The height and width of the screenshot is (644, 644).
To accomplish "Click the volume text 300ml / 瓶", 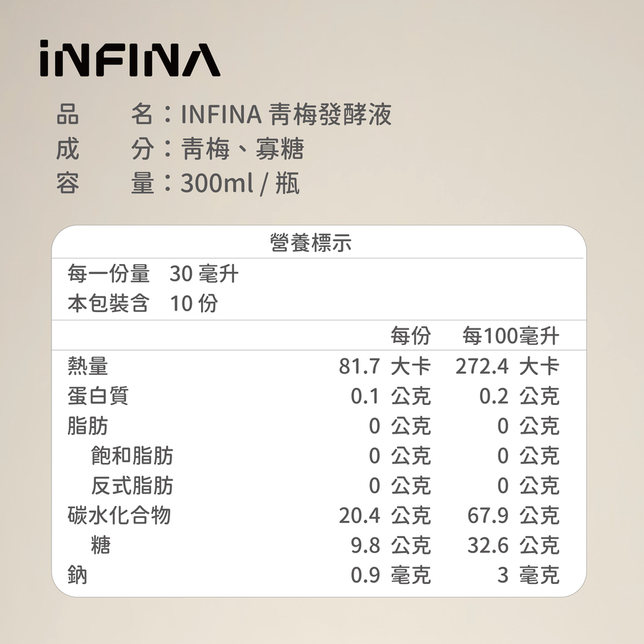I will [x=240, y=184].
